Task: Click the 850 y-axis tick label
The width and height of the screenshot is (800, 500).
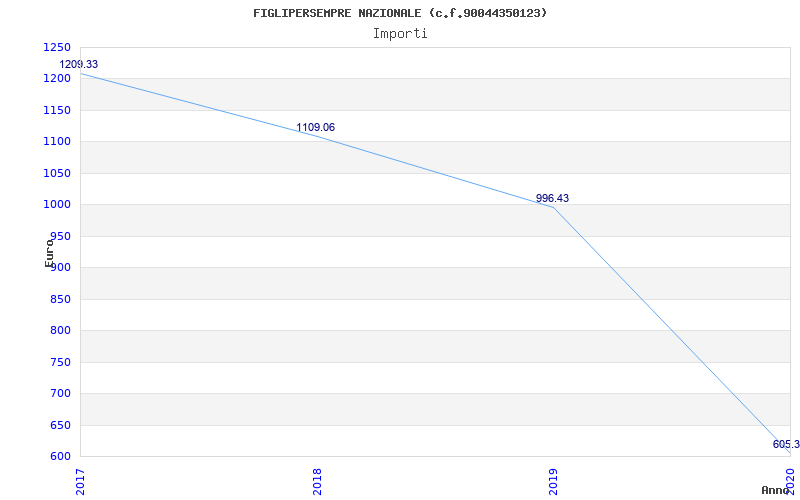Action: [60, 299]
